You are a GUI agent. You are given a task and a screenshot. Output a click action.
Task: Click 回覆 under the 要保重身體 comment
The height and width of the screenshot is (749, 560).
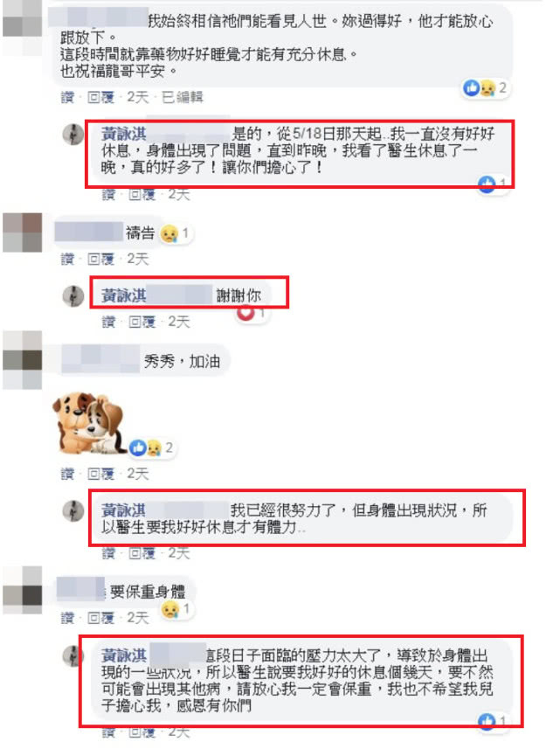pyautogui.click(x=101, y=618)
